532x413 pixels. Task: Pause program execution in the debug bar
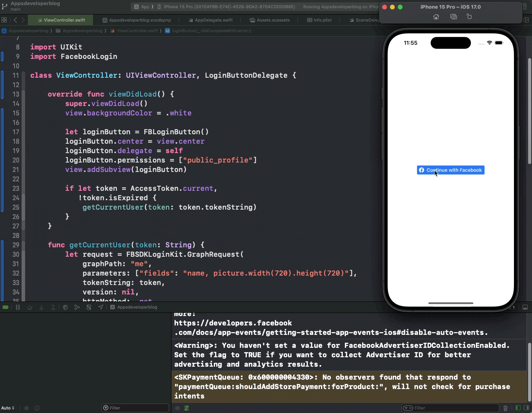(x=18, y=307)
